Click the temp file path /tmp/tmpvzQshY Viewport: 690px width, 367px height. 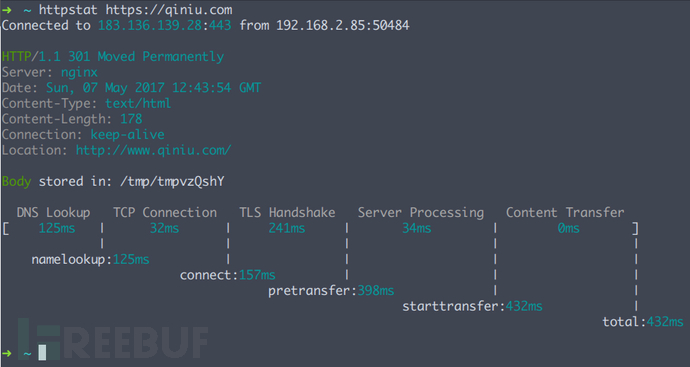click(172, 182)
